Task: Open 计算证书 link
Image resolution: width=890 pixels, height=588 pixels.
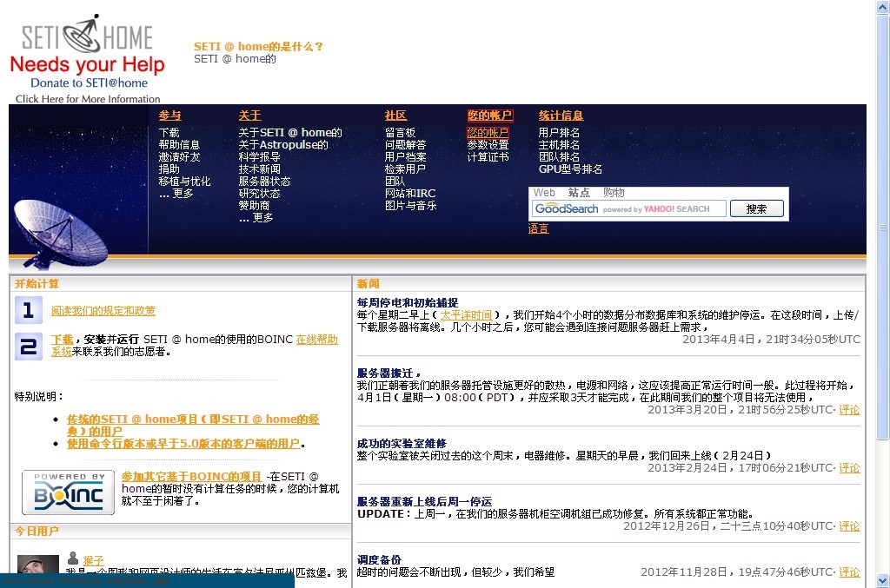Action: pyautogui.click(x=488, y=157)
